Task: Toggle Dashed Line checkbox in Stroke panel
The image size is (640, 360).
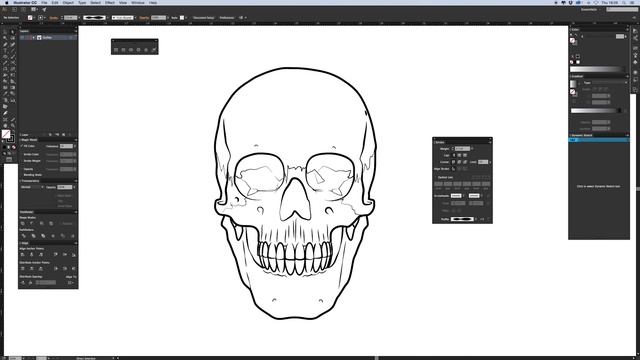Action: (436, 178)
